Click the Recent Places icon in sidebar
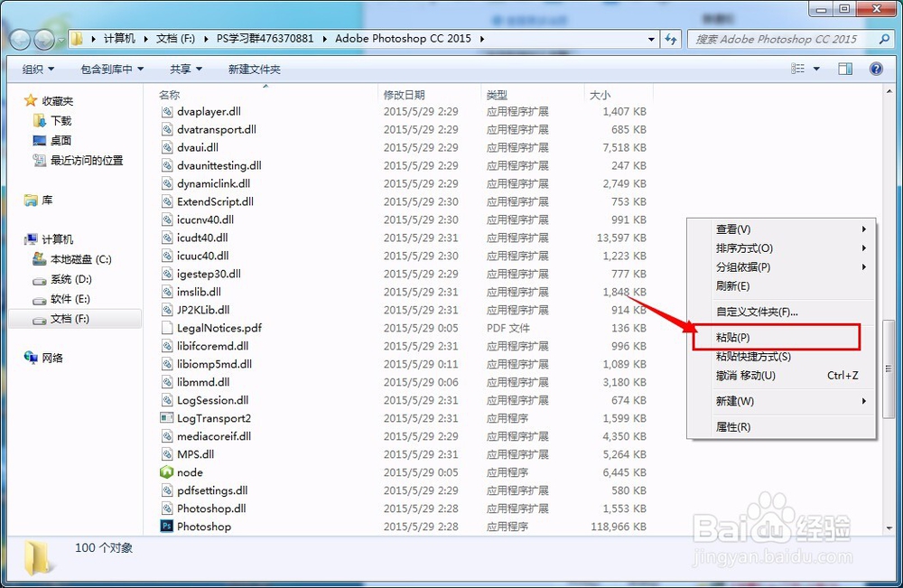Image resolution: width=903 pixels, height=588 pixels. (40, 160)
